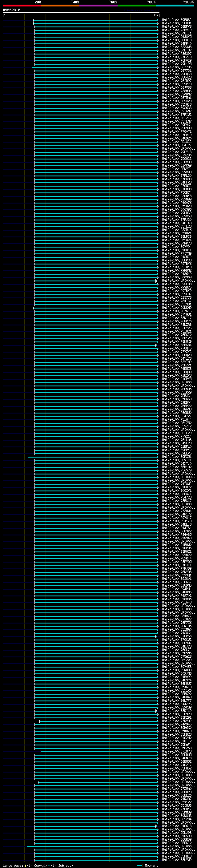The width and height of the screenshot is (197, 868).
Task: Select hit label UniRef100_Q84TR7
Action: click(177, 145)
